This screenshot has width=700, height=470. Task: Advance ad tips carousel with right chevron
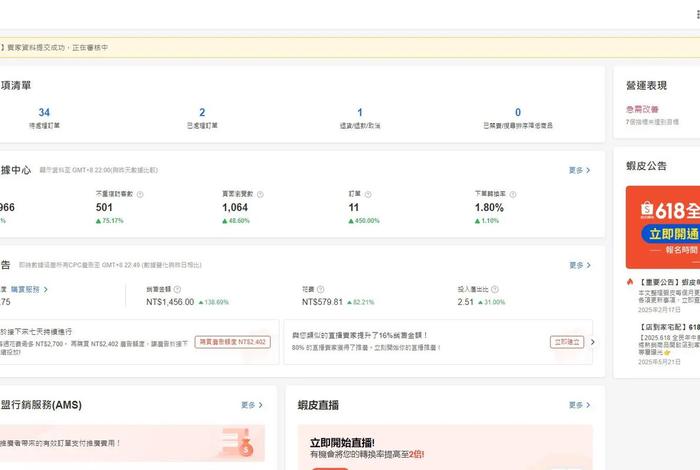593,342
